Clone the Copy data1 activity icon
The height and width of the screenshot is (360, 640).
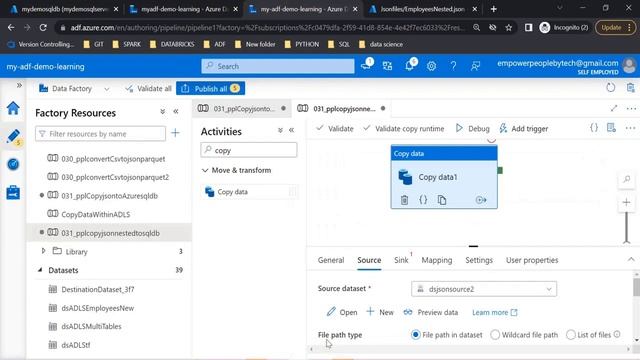442,200
